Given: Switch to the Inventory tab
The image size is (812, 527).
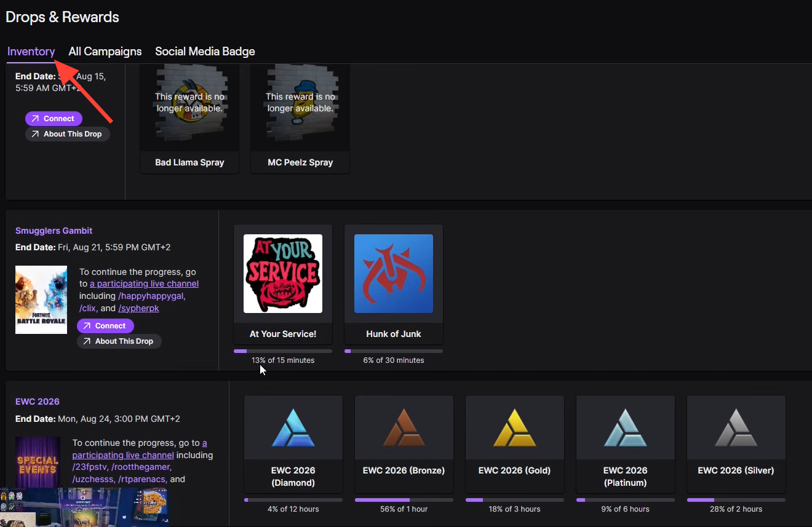Looking at the screenshot, I should tap(31, 52).
